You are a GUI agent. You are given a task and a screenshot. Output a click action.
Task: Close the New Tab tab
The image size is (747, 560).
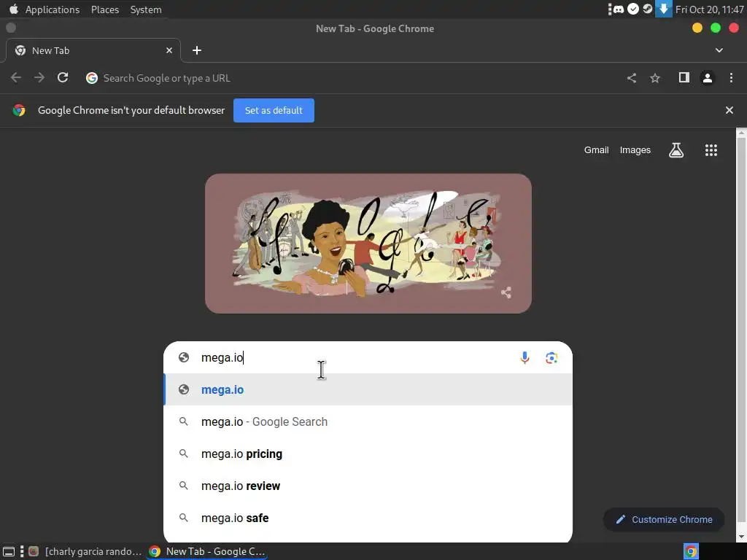tap(169, 50)
